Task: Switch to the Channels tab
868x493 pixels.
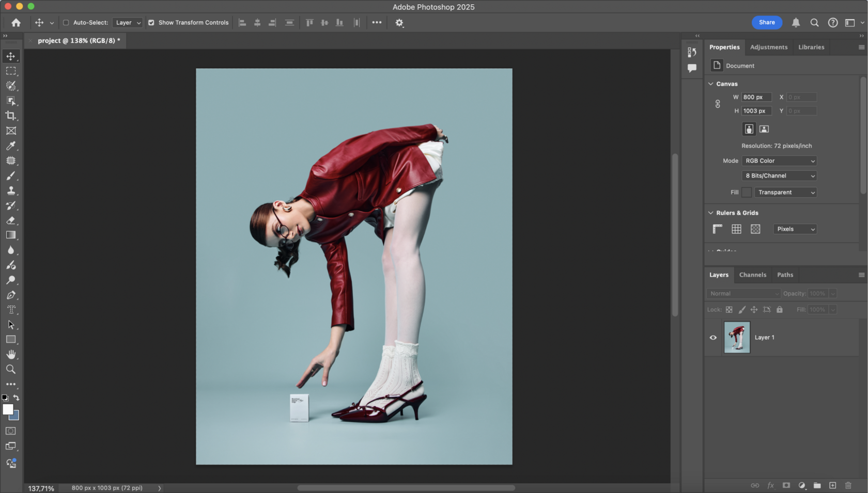Action: pos(752,275)
